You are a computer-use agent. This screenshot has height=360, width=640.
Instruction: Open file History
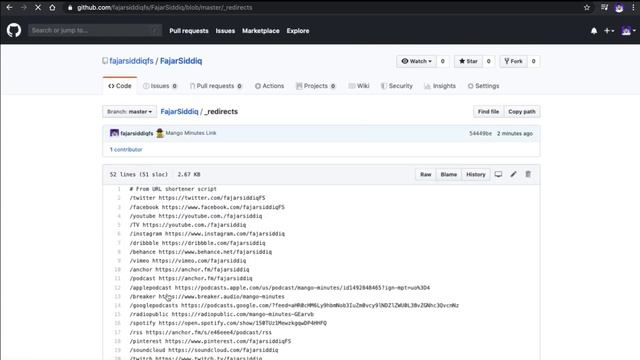pyautogui.click(x=476, y=174)
